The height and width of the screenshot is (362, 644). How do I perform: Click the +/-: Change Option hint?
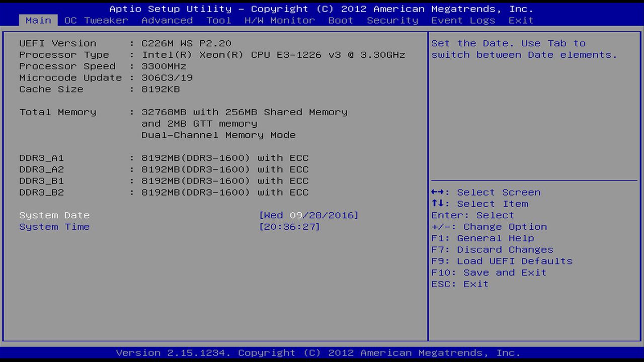pyautogui.click(x=489, y=227)
